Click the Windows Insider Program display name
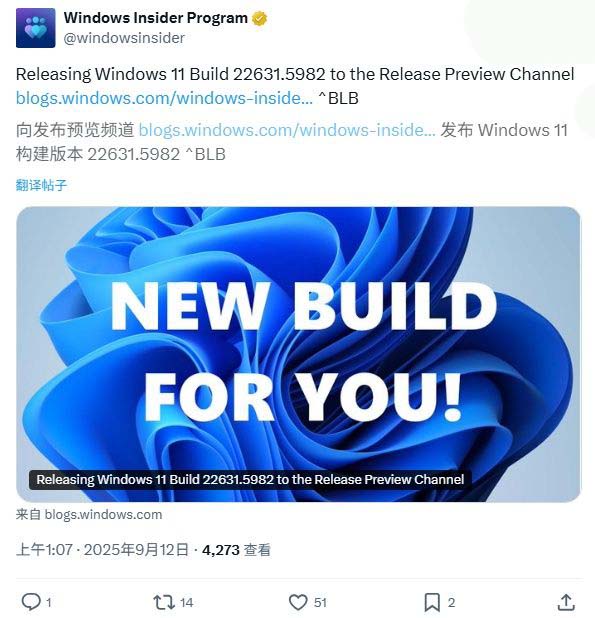This screenshot has height=618, width=595. (156, 18)
